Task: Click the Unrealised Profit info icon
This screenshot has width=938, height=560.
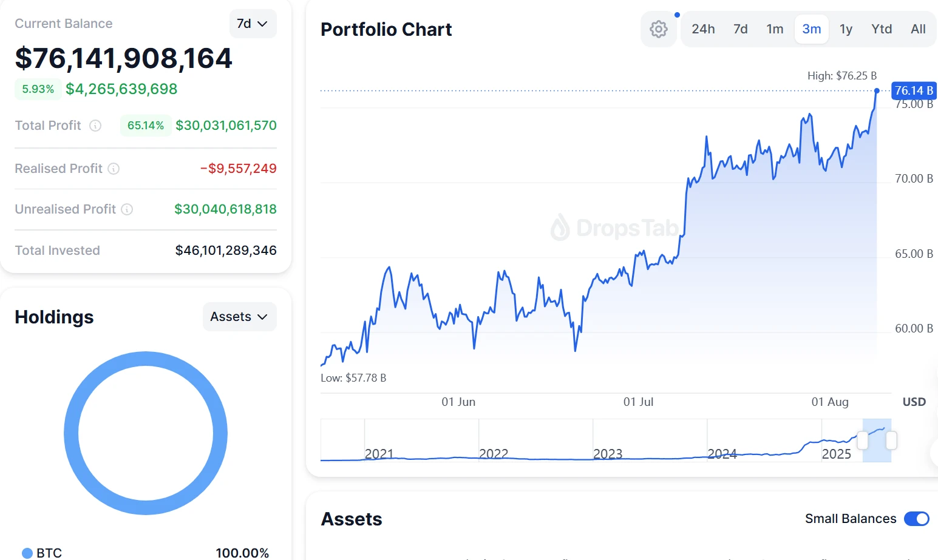Action: 127,209
